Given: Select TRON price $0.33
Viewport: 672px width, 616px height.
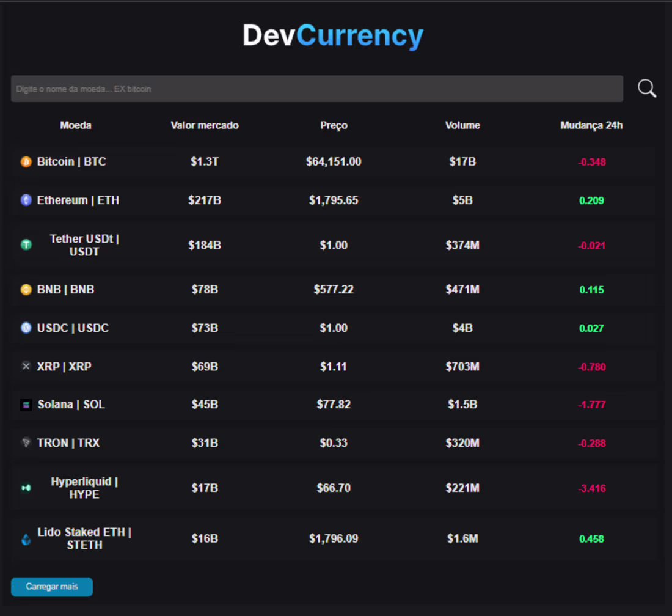Looking at the screenshot, I should (334, 443).
